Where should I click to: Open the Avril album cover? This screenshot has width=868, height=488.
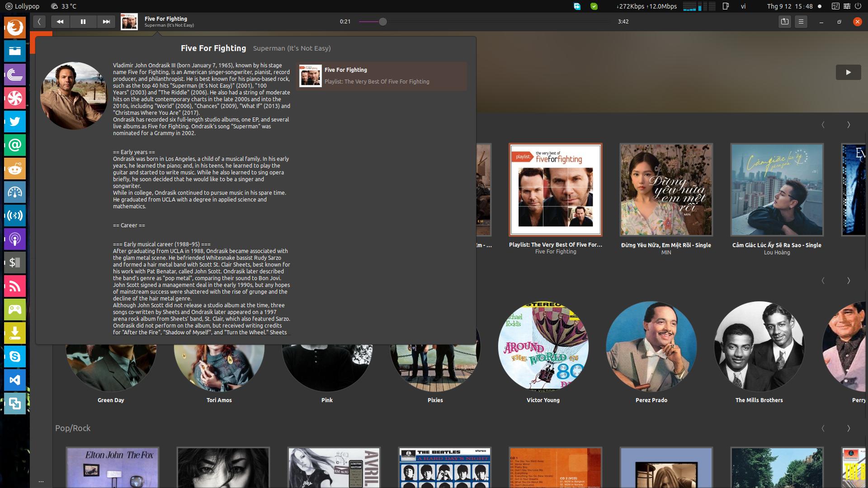334,468
